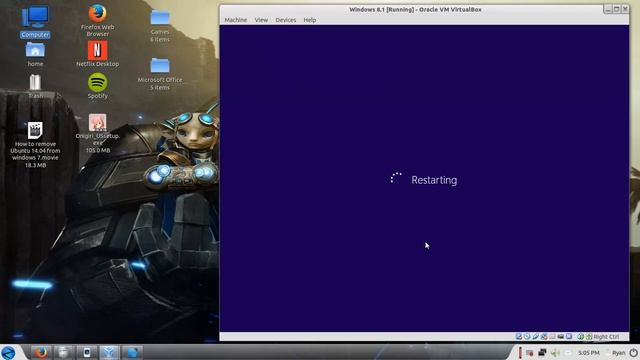Click the Restarting text in the VM
Image resolution: width=640 pixels, height=360 pixels.
[434, 180]
